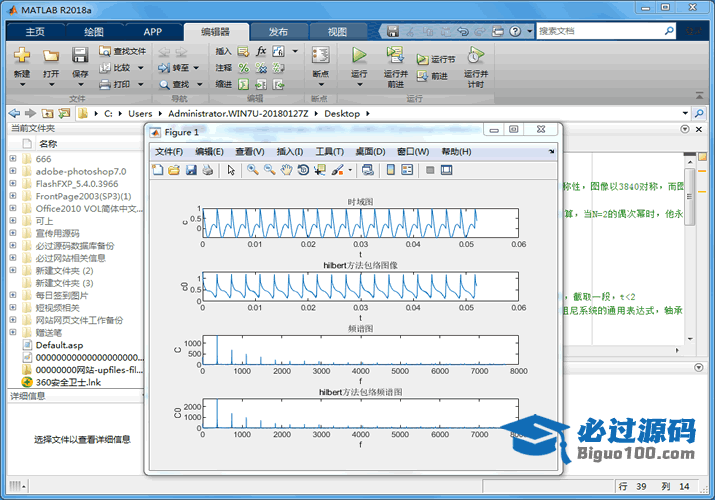Click the smart indent icon
Viewport: 715px width, 500px height.
coord(244,84)
